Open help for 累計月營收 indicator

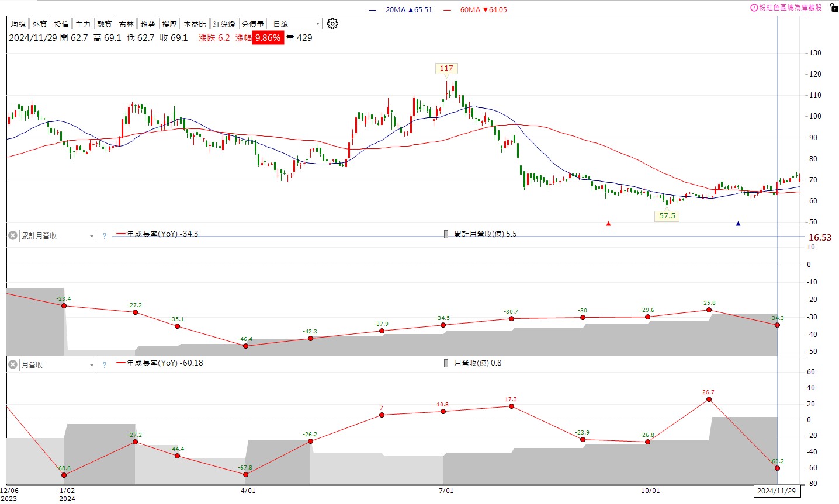click(105, 236)
